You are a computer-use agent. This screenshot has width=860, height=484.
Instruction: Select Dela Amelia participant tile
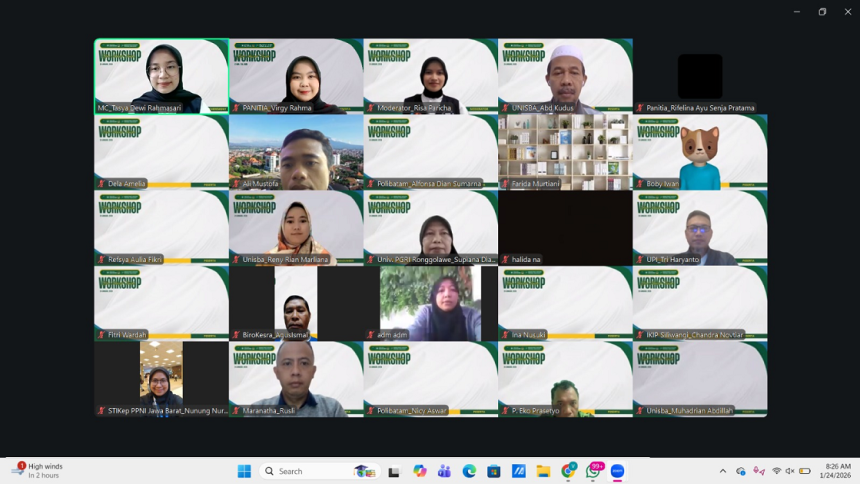pyautogui.click(x=162, y=152)
